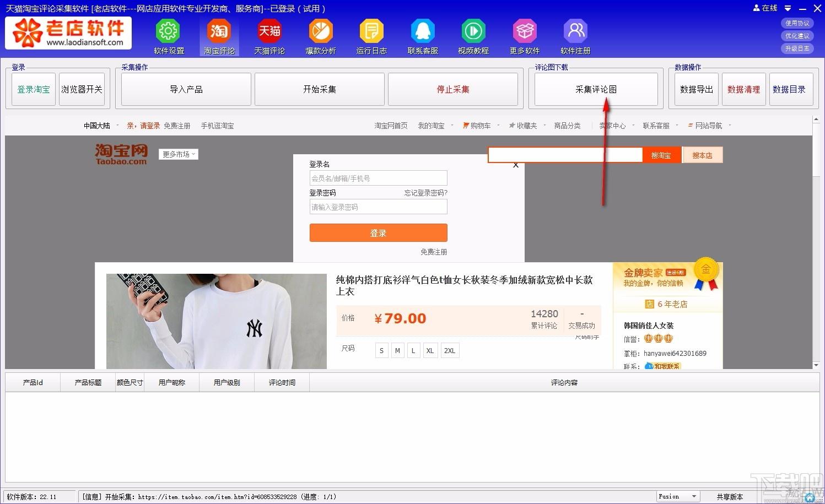
Task: Open 爆款分析 pie chart icon
Action: pos(321,31)
